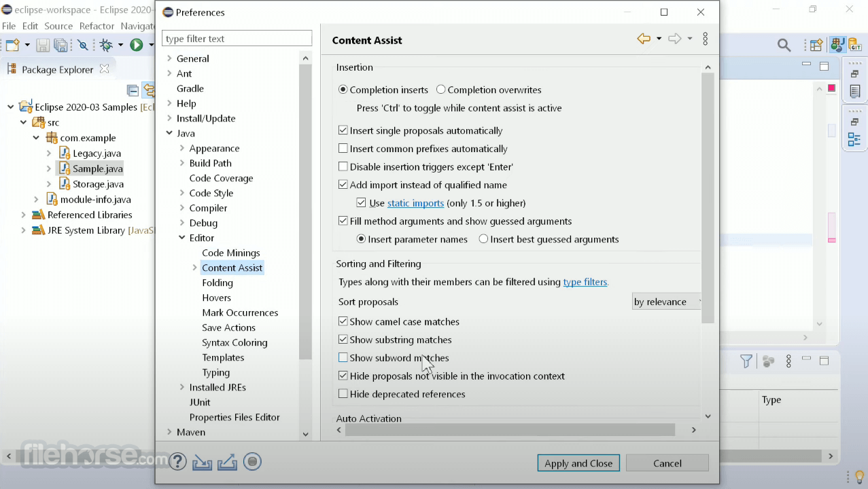The image size is (868, 489).
Task: Open Back history dropdown arrow in Preferences
Action: pos(659,39)
